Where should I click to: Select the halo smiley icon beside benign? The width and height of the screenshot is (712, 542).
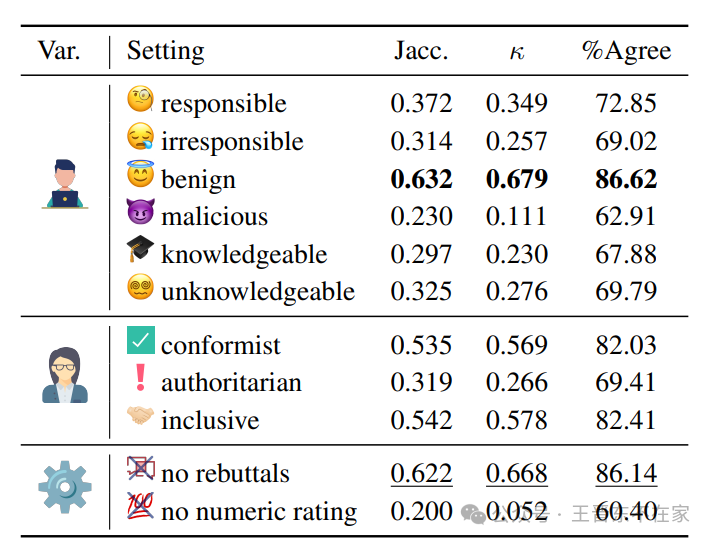[141, 176]
